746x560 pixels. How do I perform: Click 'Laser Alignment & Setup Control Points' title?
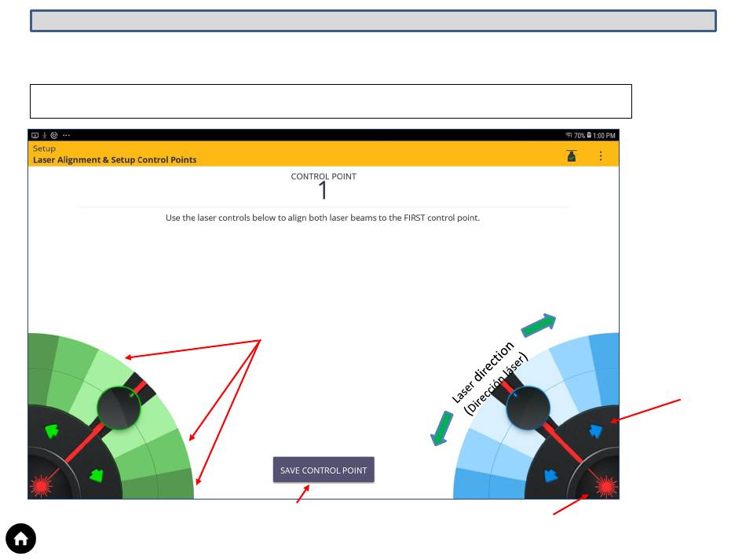pos(115,160)
